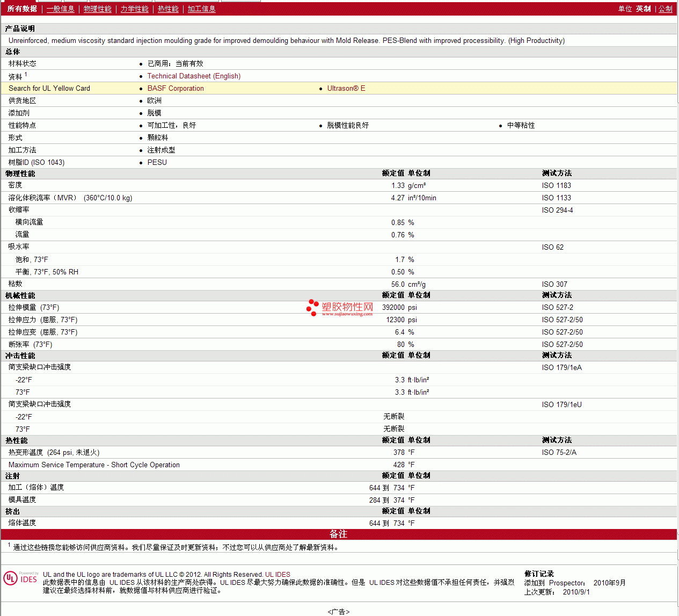The width and height of the screenshot is (679, 616).
Task: Follow the BASF Corporation link
Action: click(176, 89)
